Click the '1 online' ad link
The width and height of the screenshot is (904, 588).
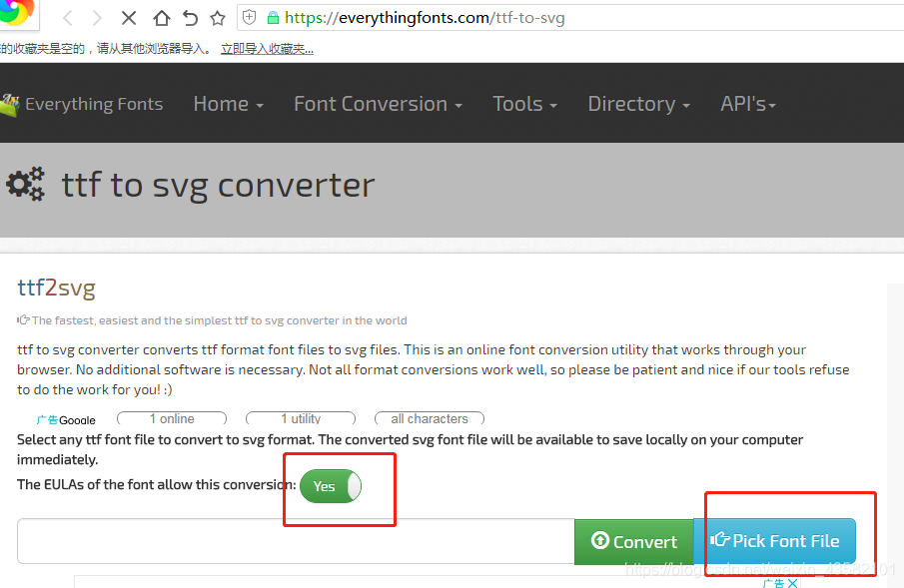pyautogui.click(x=172, y=418)
